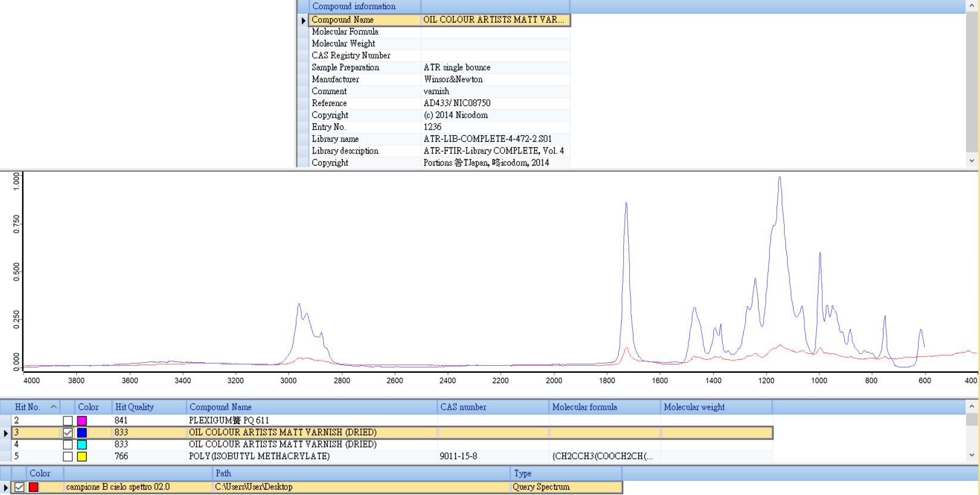The height and width of the screenshot is (495, 980).
Task: Pick the cyan color swatch of hit 4
Action: 82,444
